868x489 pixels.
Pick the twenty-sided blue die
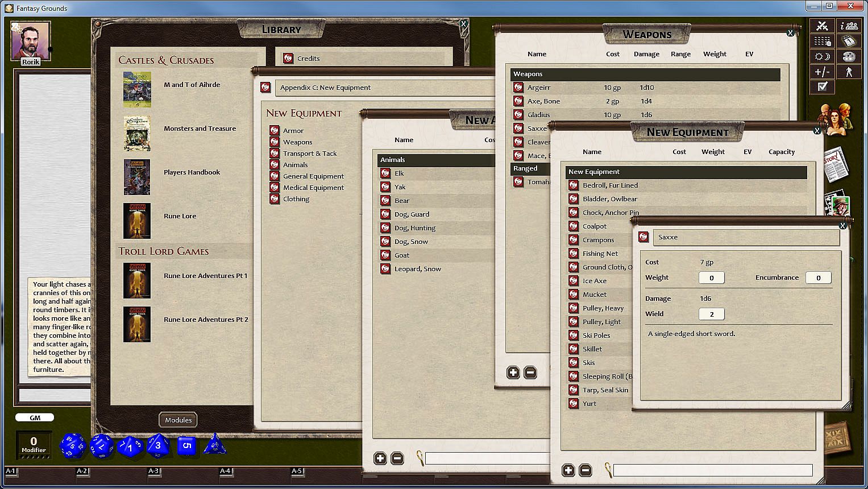click(73, 445)
